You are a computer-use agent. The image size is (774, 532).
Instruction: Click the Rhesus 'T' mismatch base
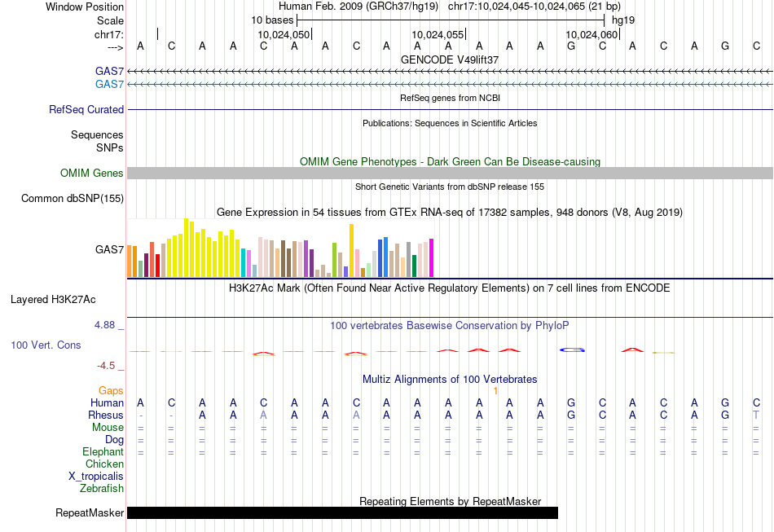(x=756, y=415)
